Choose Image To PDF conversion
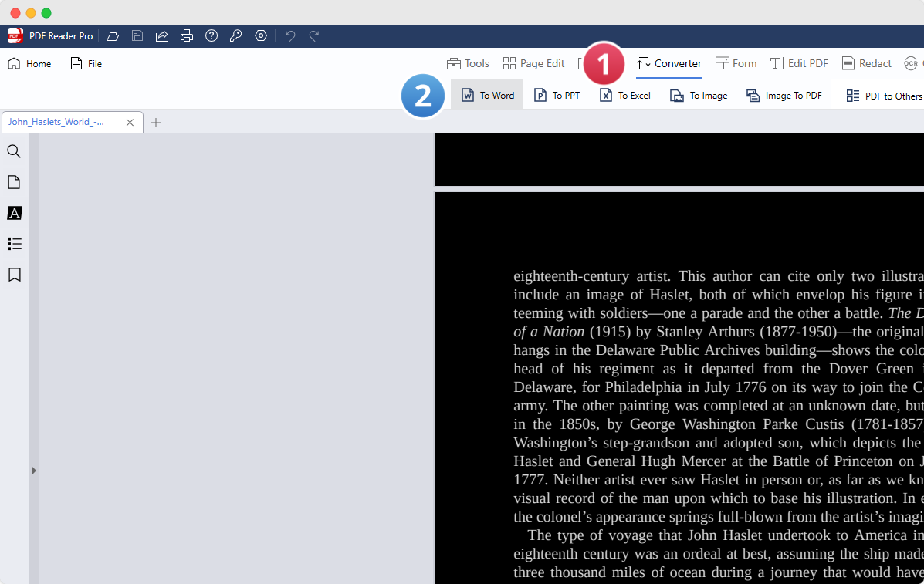 click(x=784, y=96)
